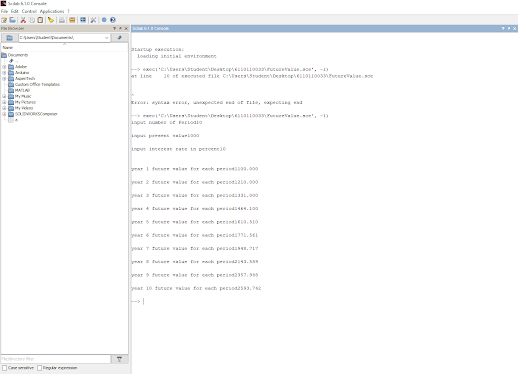This screenshot has height=374, width=518.
Task: Undock the File Browser panel
Action: point(120,29)
